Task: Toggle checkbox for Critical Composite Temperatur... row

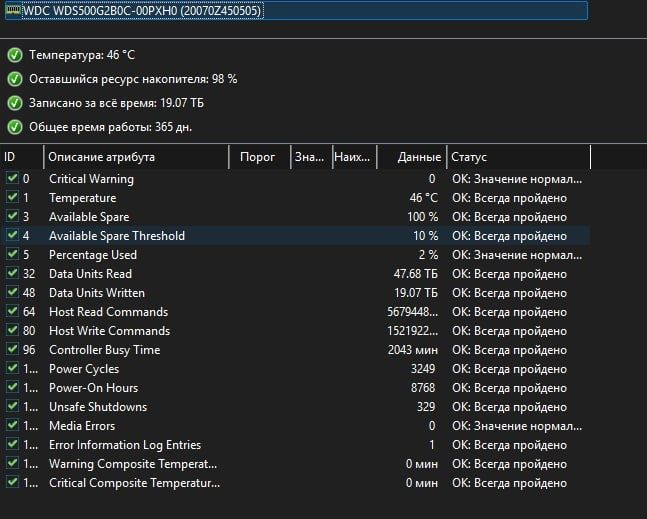Action: tap(12, 481)
